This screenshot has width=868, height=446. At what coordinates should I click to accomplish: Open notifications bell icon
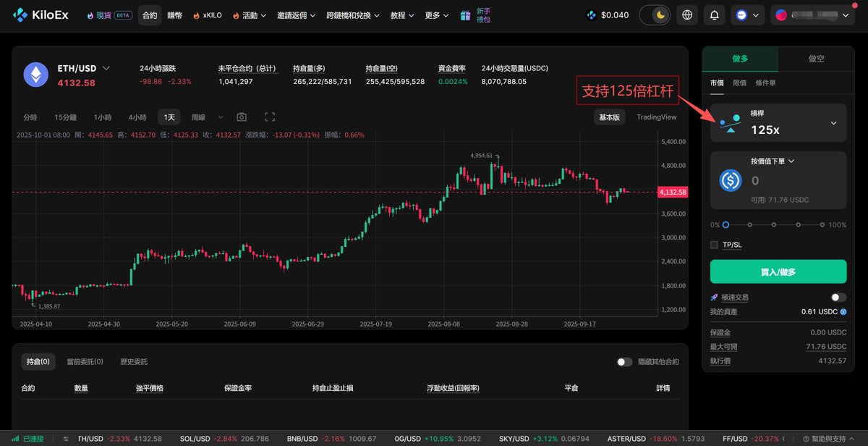coord(715,14)
